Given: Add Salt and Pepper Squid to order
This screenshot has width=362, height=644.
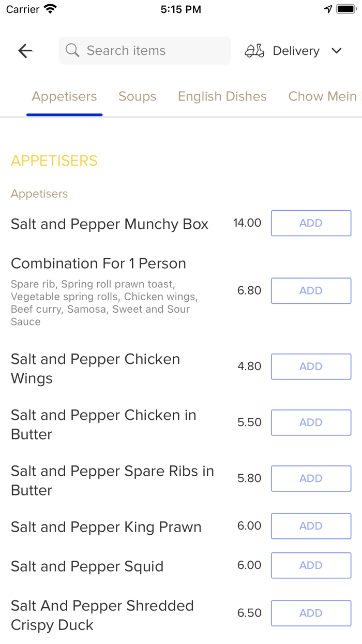Looking at the screenshot, I should (x=311, y=565).
